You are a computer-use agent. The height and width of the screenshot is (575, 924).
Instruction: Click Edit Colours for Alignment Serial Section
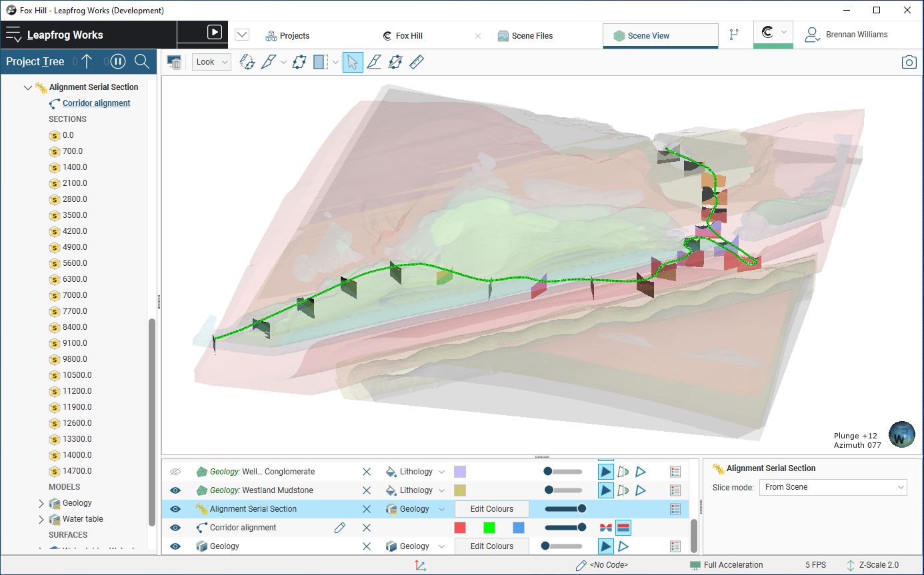pos(491,508)
